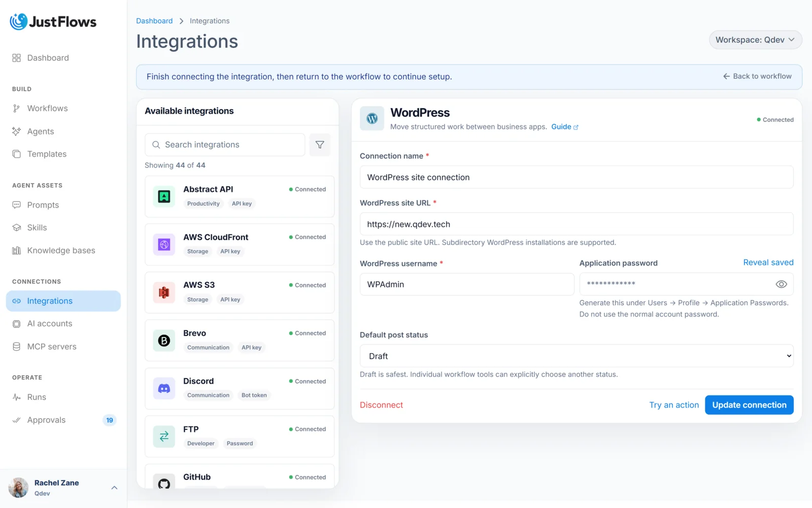Viewport: 812px width, 508px height.
Task: Expand the Rachel Zane user menu chevron
Action: pos(114,488)
